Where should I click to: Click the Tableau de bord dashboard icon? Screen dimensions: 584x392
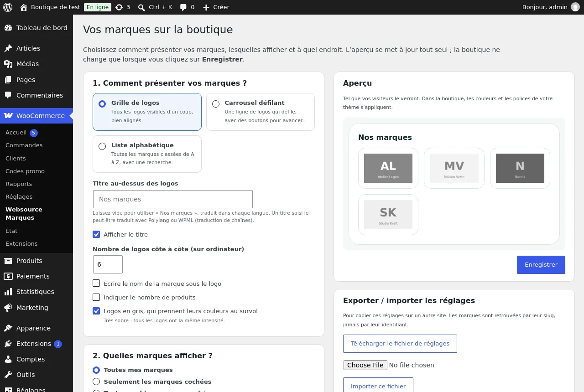click(x=8, y=28)
